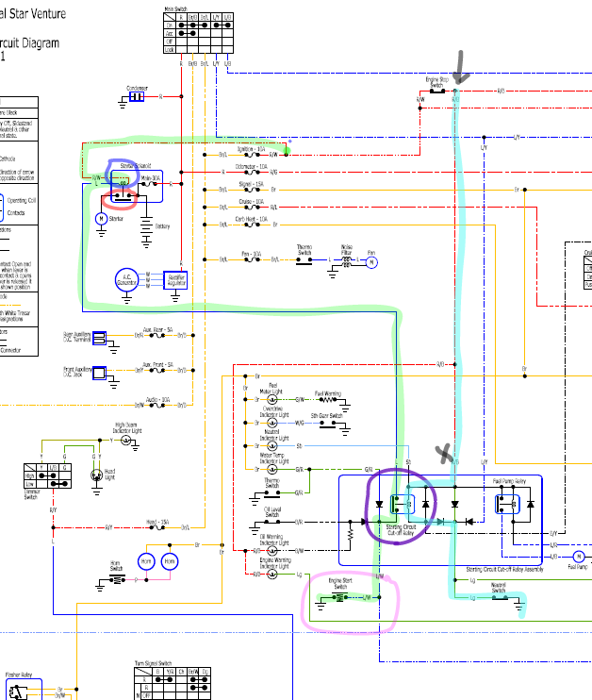Image resolution: width=592 pixels, height=700 pixels.
Task: Select Thermo Switch symbol beside Noise Filter
Action: tap(304, 261)
